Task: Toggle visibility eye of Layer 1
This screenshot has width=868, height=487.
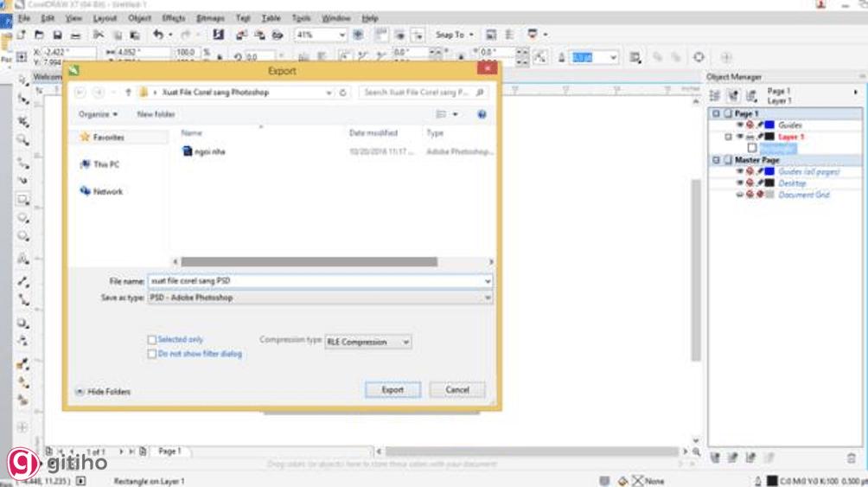Action: [739, 137]
